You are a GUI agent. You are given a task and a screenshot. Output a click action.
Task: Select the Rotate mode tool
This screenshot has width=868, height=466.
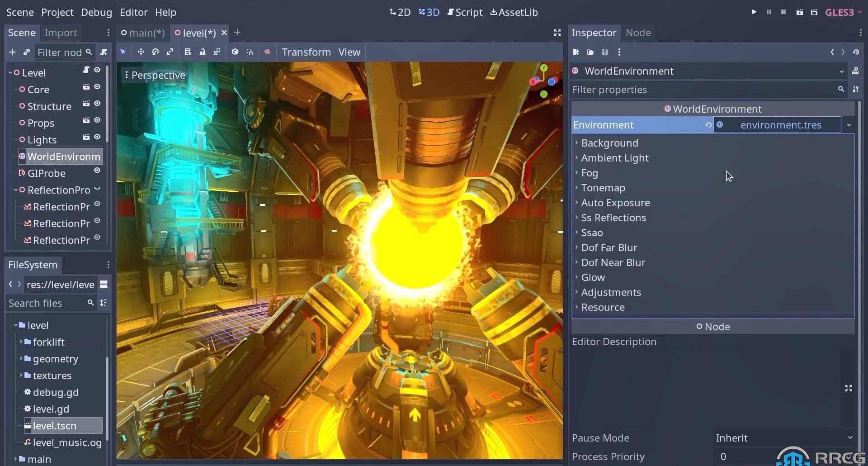pyautogui.click(x=156, y=52)
